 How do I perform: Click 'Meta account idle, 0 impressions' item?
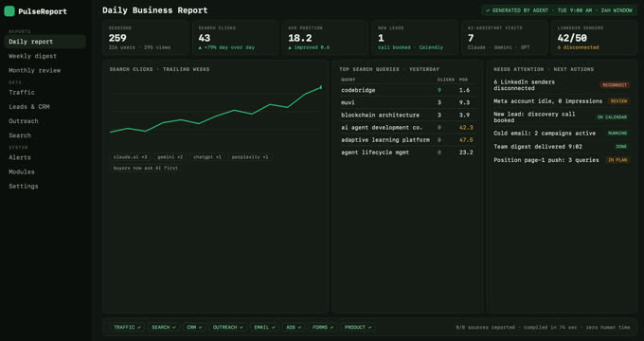(x=548, y=101)
